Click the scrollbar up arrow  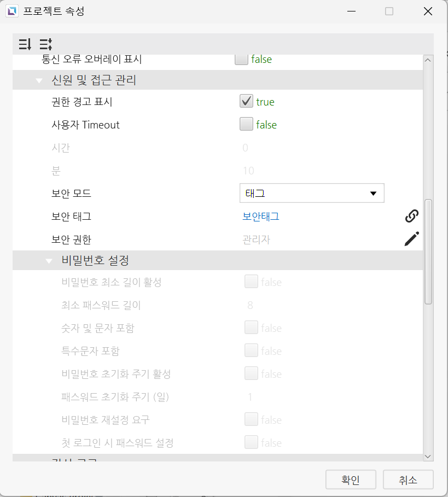(428, 60)
